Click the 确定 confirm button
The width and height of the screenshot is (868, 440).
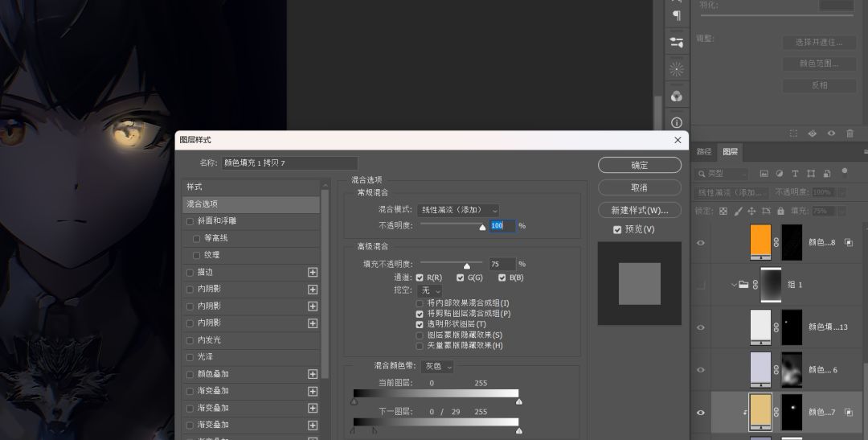tap(639, 165)
